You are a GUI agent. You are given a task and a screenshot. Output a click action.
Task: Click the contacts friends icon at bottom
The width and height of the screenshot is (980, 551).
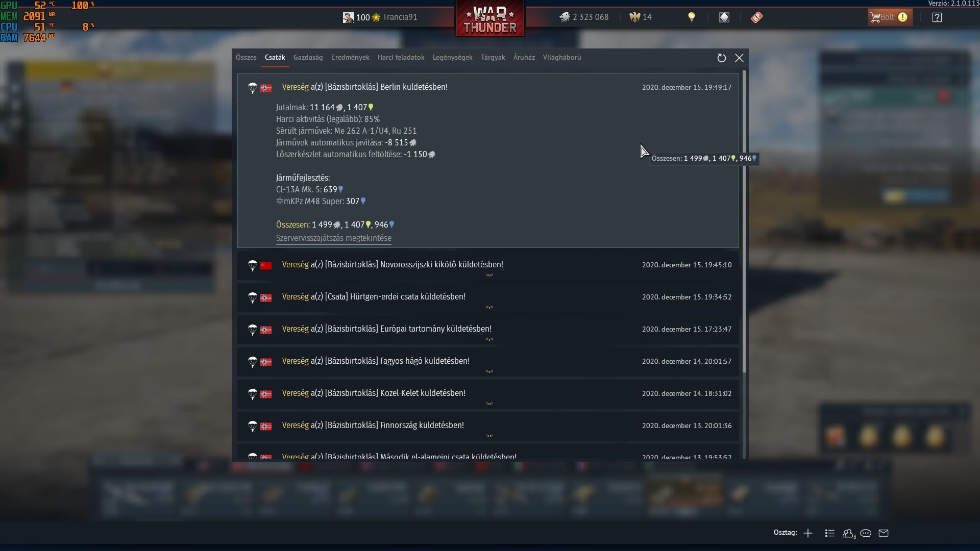point(849,533)
